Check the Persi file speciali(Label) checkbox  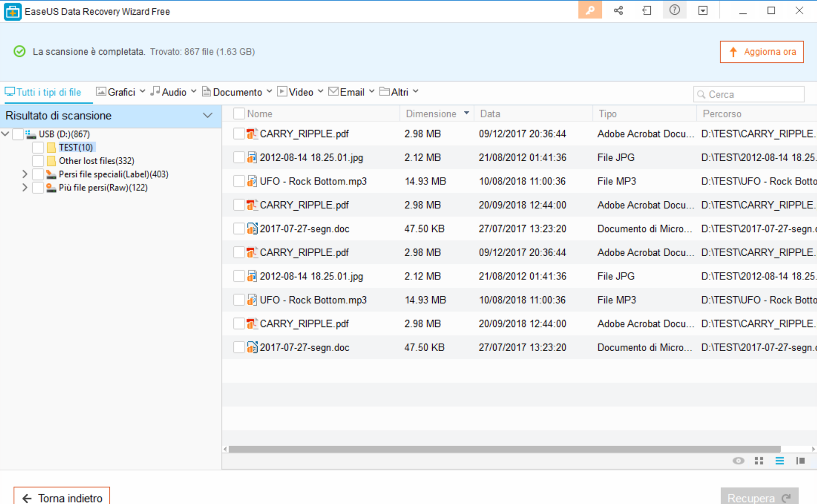tap(38, 174)
